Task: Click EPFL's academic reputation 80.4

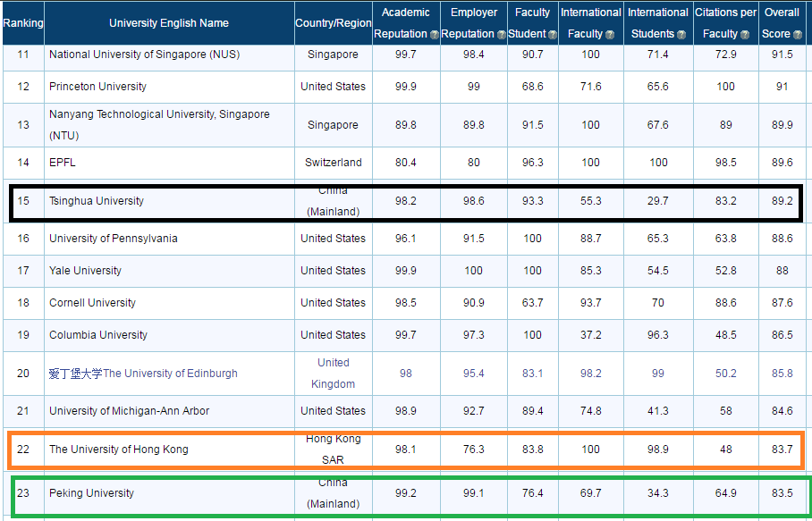Action: point(406,163)
